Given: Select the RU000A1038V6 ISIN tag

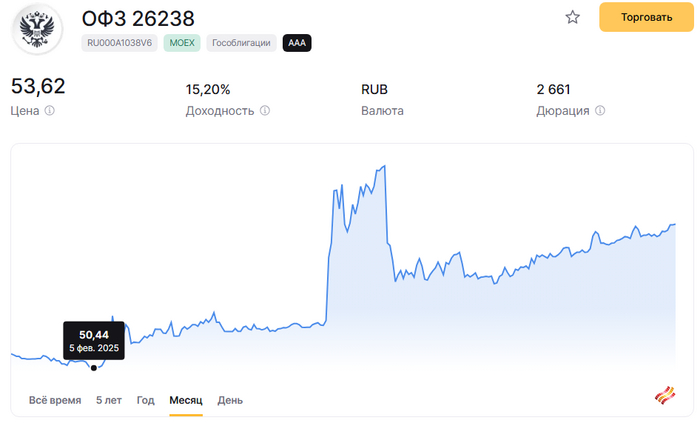Looking at the screenshot, I should 119,43.
